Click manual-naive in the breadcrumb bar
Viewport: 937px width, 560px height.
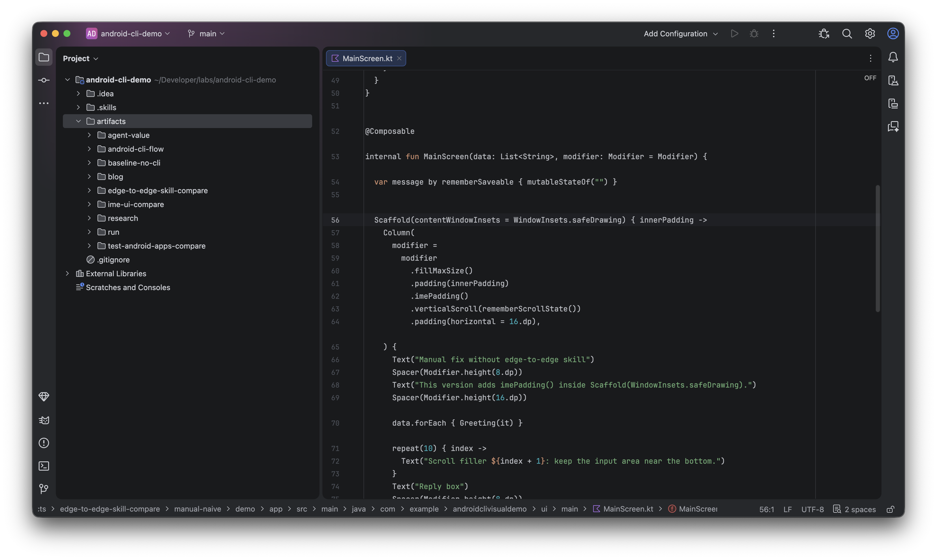[197, 509]
